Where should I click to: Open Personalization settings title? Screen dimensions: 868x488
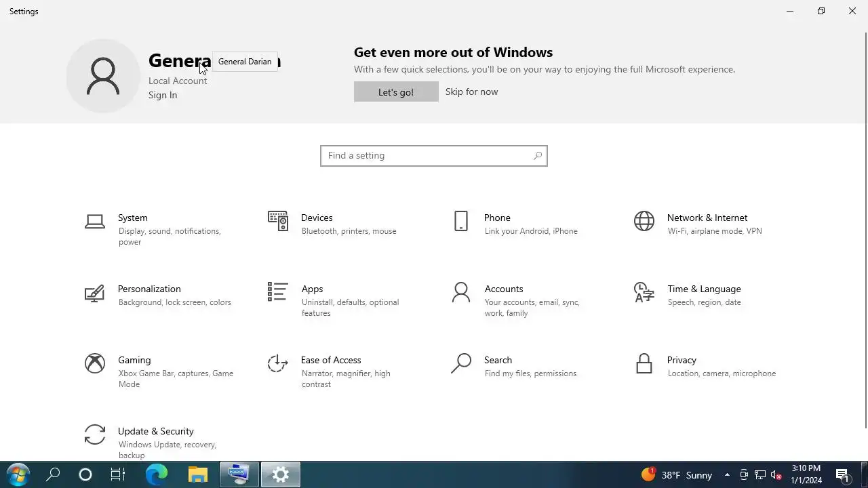coord(149,289)
